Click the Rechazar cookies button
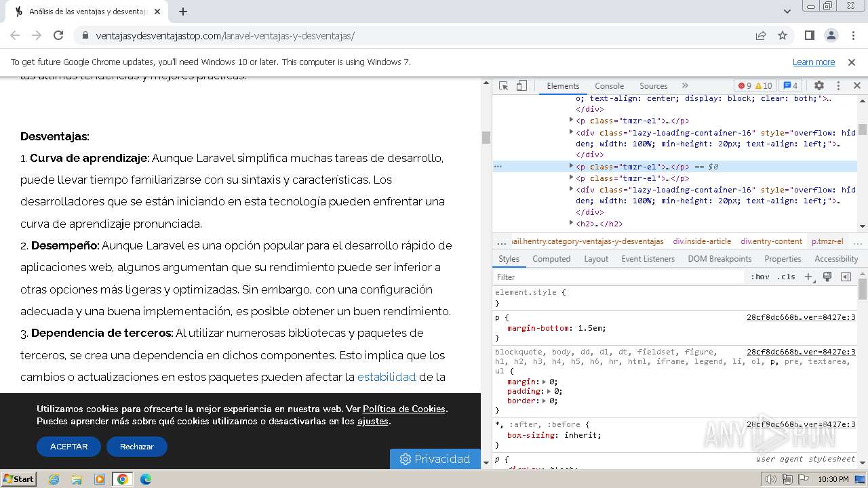868x488 pixels. pos(137,447)
